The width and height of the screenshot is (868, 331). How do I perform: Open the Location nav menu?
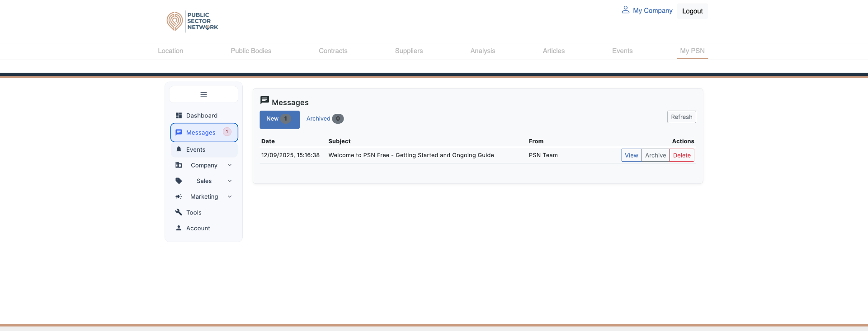[170, 51]
